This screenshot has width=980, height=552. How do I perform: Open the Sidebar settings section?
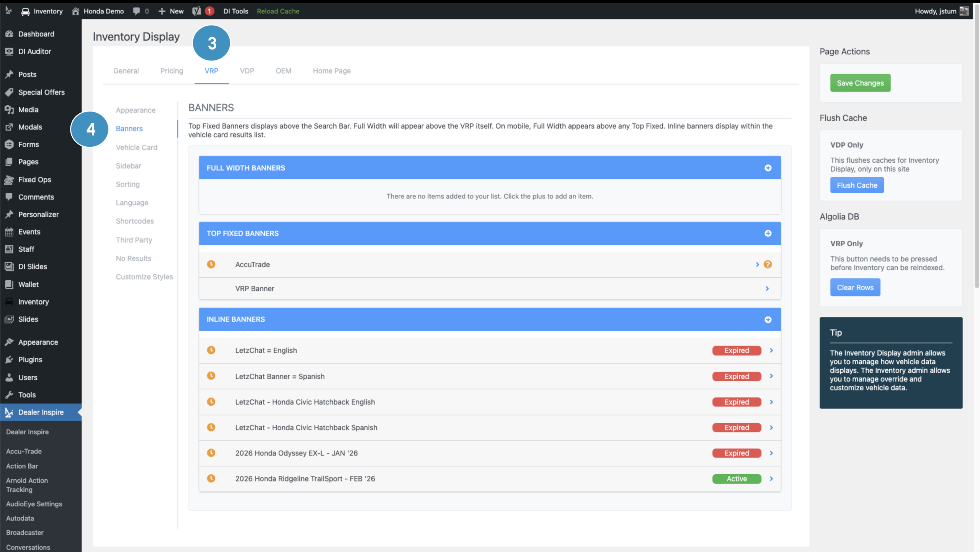click(129, 166)
